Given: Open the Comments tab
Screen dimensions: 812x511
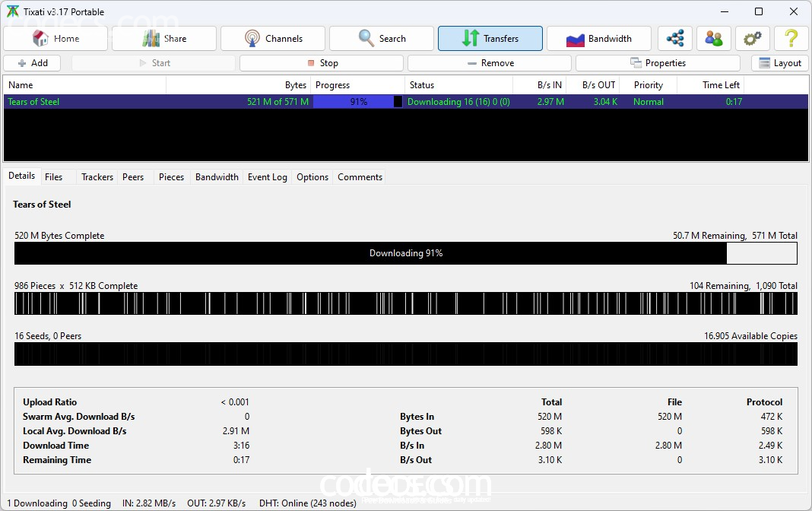Looking at the screenshot, I should pyautogui.click(x=360, y=177).
